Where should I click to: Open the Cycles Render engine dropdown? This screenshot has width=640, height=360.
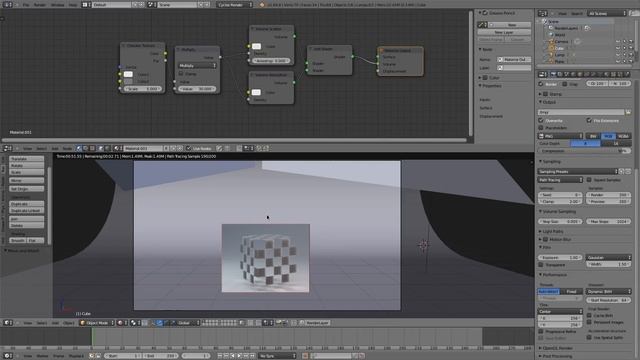coord(234,4)
